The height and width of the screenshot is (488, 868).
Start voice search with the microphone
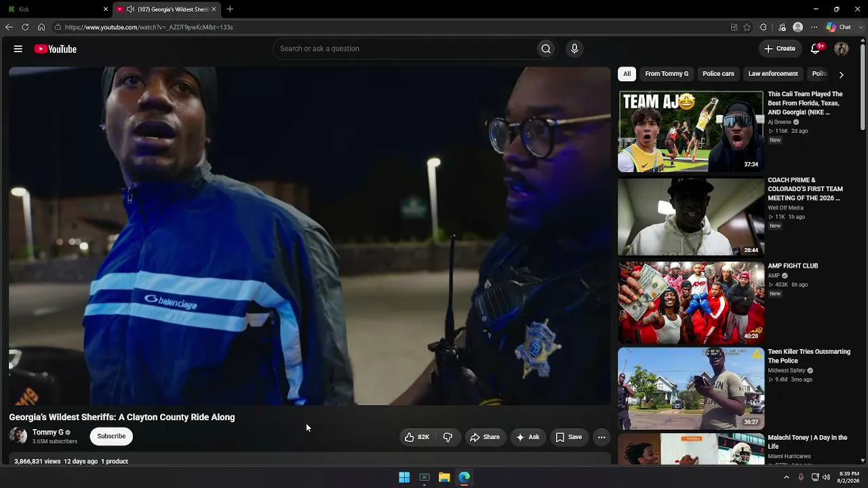[574, 49]
